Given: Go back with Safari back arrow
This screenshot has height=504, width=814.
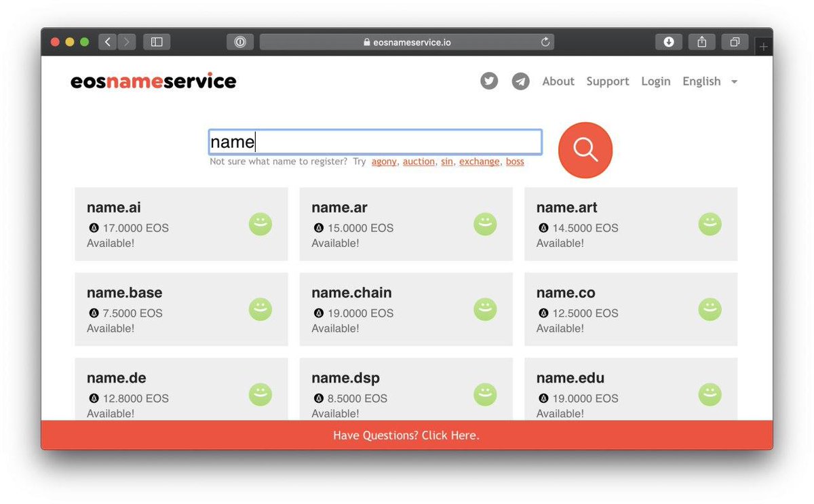Looking at the screenshot, I should tap(108, 42).
